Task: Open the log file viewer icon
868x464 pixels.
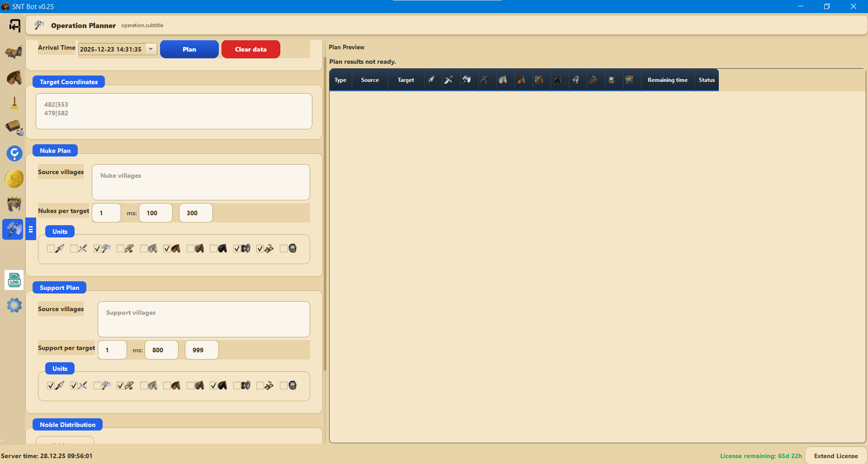Action: [x=14, y=280]
